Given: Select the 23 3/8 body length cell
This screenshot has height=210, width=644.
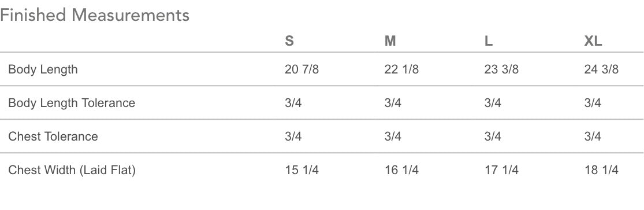Looking at the screenshot, I should [x=501, y=69].
